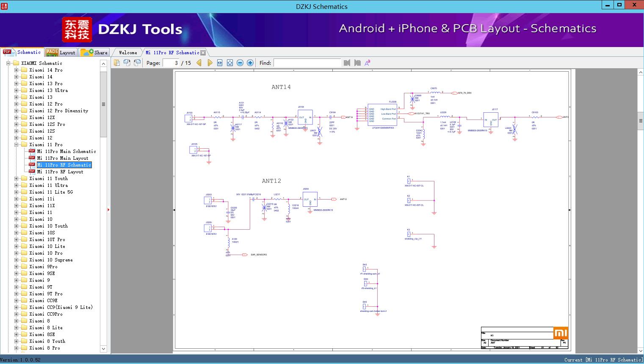This screenshot has height=364, width=644.
Task: Open Mi 11Pro RF Layout file
Action: pyautogui.click(x=60, y=172)
